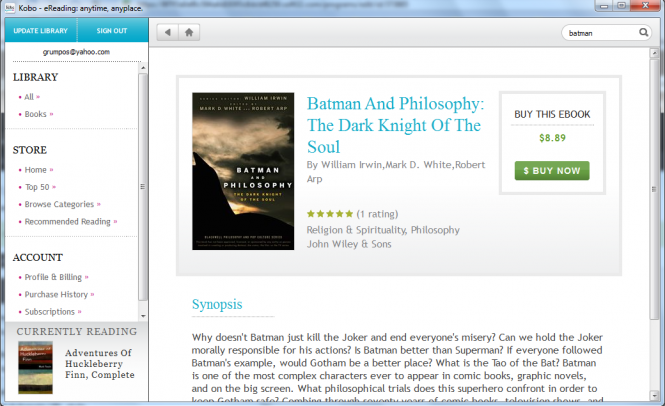Screen dimensions: 665x406
Task: Open the Top 50 list
Action: [x=37, y=187]
